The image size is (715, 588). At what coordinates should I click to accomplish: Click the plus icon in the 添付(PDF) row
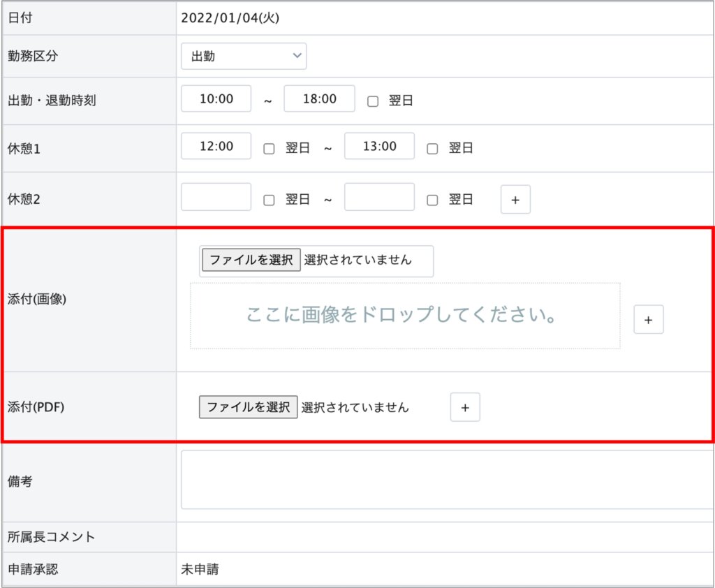(465, 407)
